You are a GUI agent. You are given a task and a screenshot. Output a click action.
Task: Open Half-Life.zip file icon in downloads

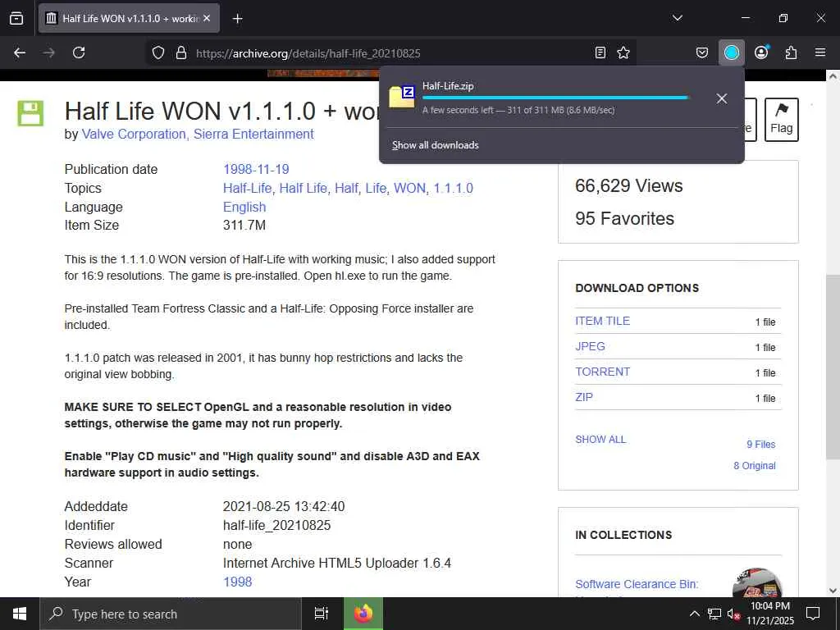click(x=402, y=97)
